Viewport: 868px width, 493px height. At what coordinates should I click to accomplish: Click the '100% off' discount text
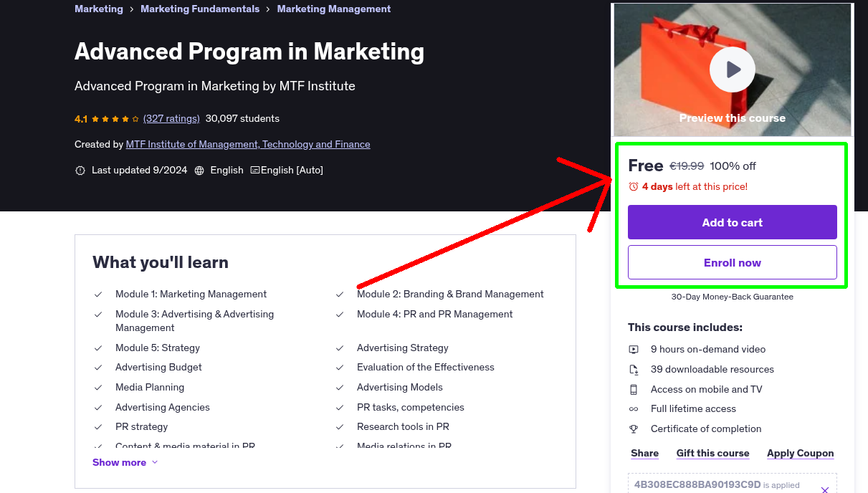click(733, 166)
